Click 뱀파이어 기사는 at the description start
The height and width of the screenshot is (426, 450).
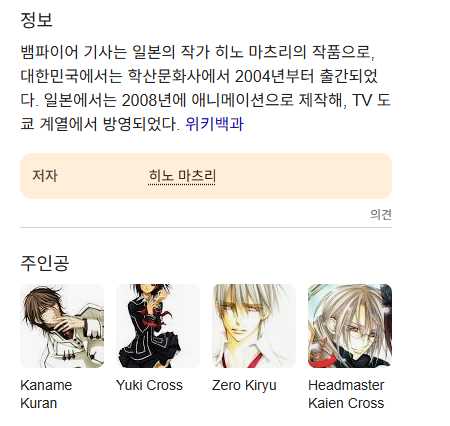click(74, 52)
